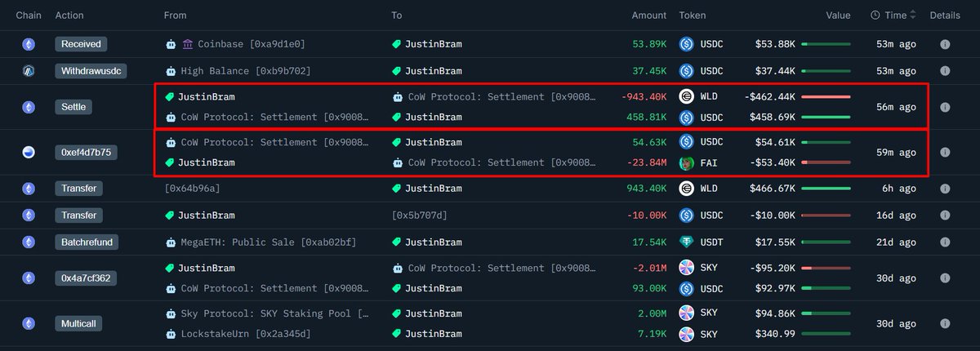980x351 pixels.
Task: Click the Base chain icon beside 0xef4d7b75
Action: (29, 153)
